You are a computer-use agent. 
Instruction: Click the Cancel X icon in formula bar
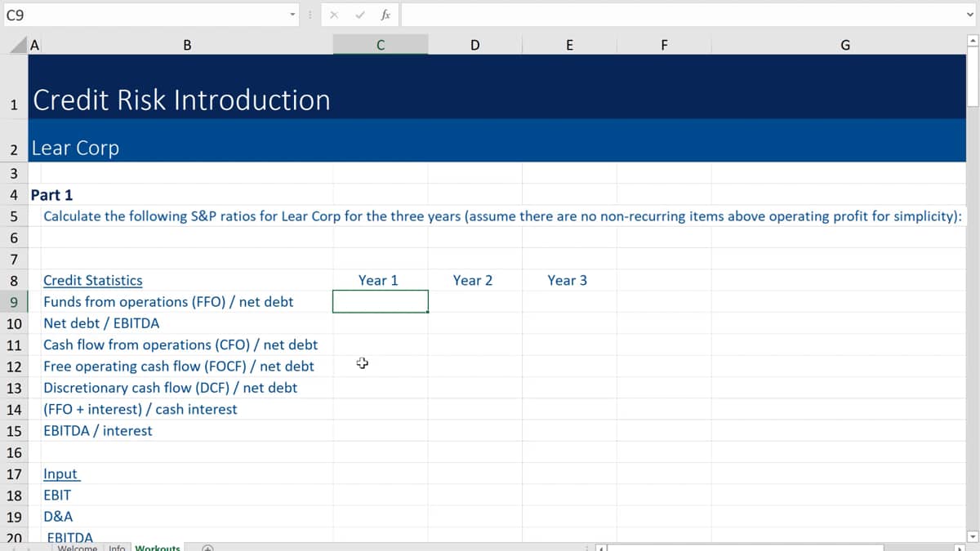334,15
